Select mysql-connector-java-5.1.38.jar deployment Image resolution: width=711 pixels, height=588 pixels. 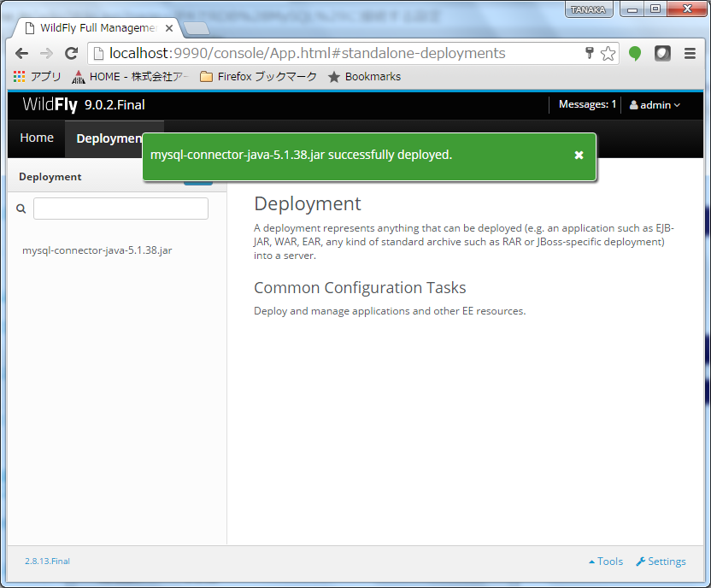[x=97, y=251]
